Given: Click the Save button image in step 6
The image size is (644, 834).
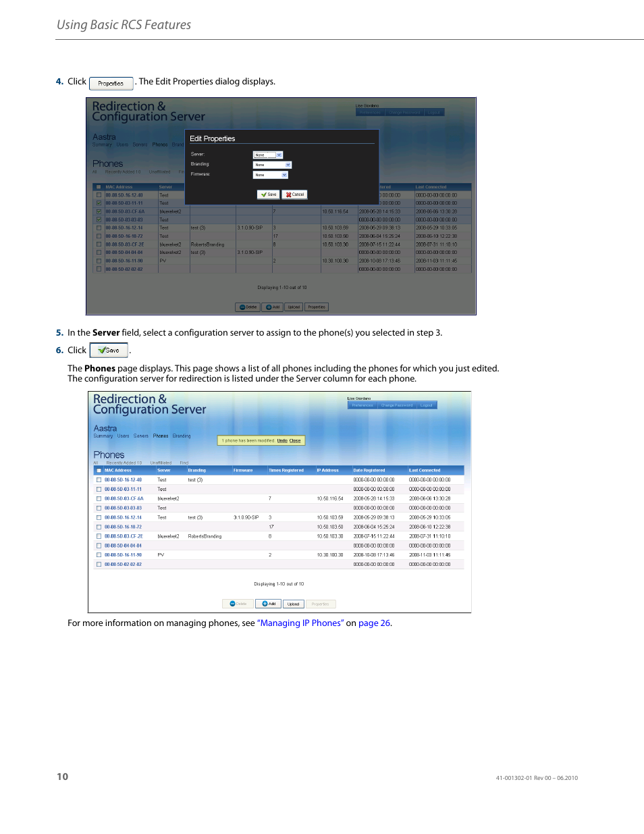Looking at the screenshot, I should (x=109, y=350).
